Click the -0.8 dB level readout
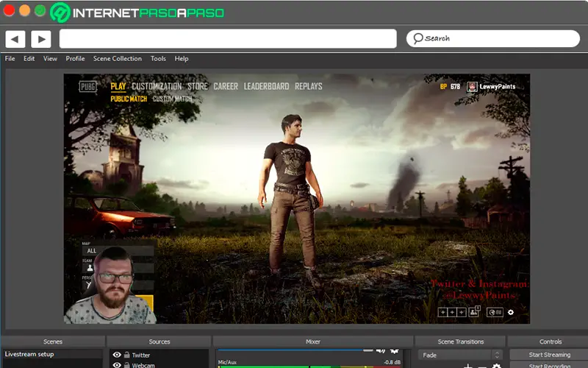This screenshot has width=588, height=368. tap(392, 362)
